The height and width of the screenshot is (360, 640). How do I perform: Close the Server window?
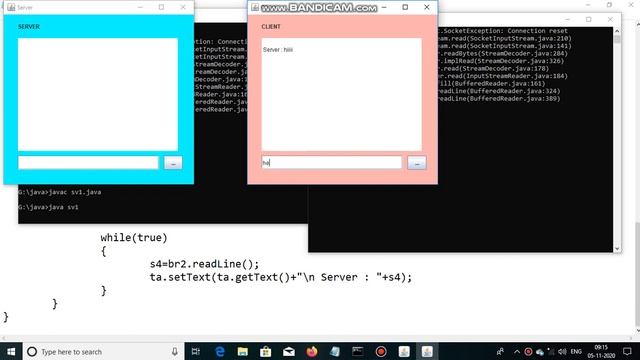tap(183, 7)
